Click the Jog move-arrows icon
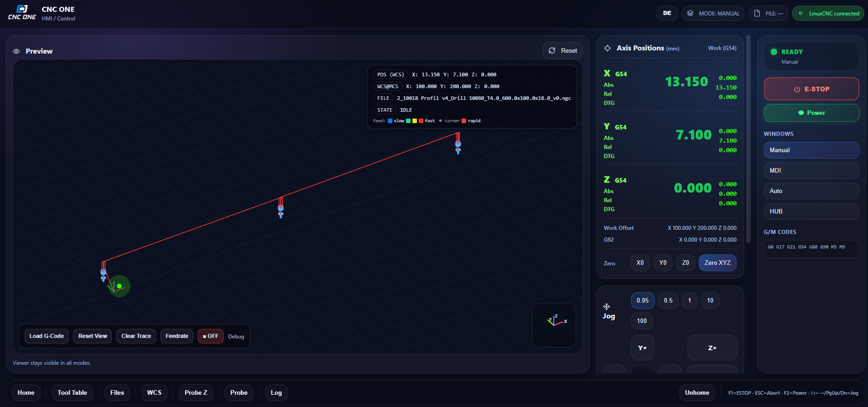The width and height of the screenshot is (868, 407). coord(607,307)
